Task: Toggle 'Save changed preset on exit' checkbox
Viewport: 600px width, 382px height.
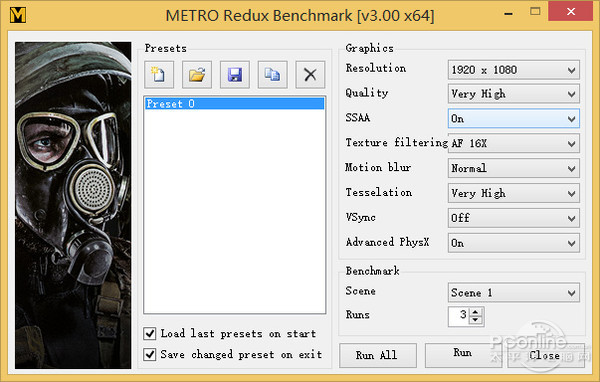Action: point(150,354)
